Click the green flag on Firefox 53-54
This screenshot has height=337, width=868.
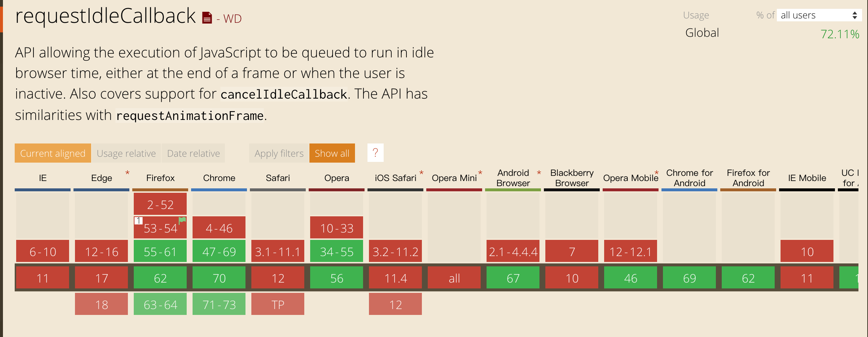tap(182, 221)
